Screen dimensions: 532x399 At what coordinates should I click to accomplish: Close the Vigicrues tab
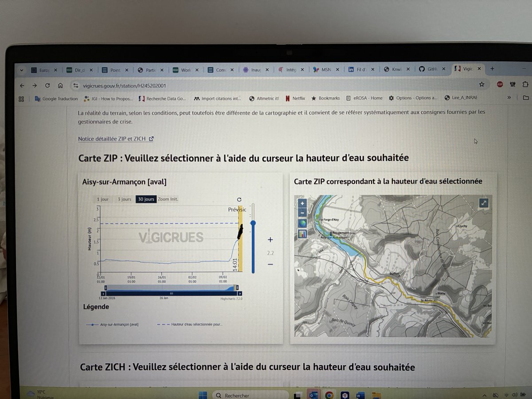tap(479, 69)
